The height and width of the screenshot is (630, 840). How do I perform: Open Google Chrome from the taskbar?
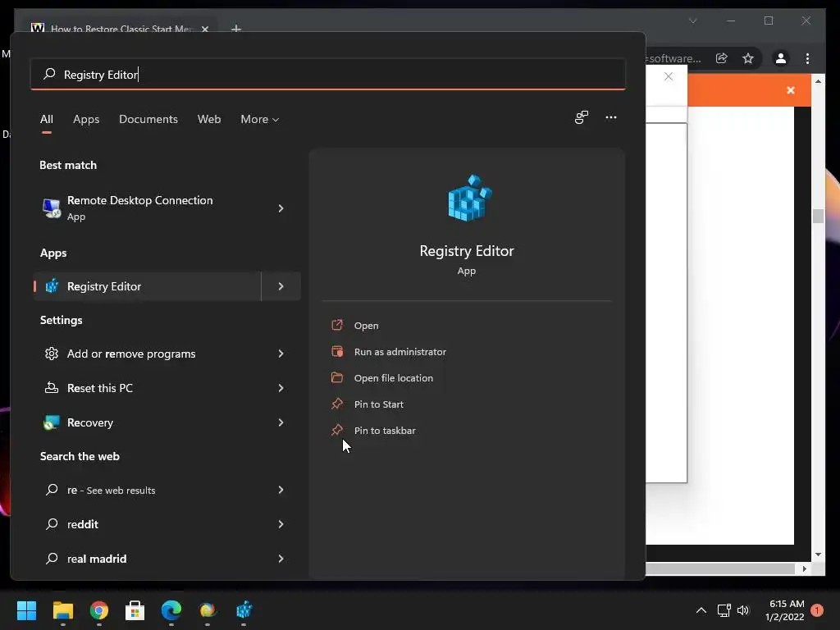point(99,609)
